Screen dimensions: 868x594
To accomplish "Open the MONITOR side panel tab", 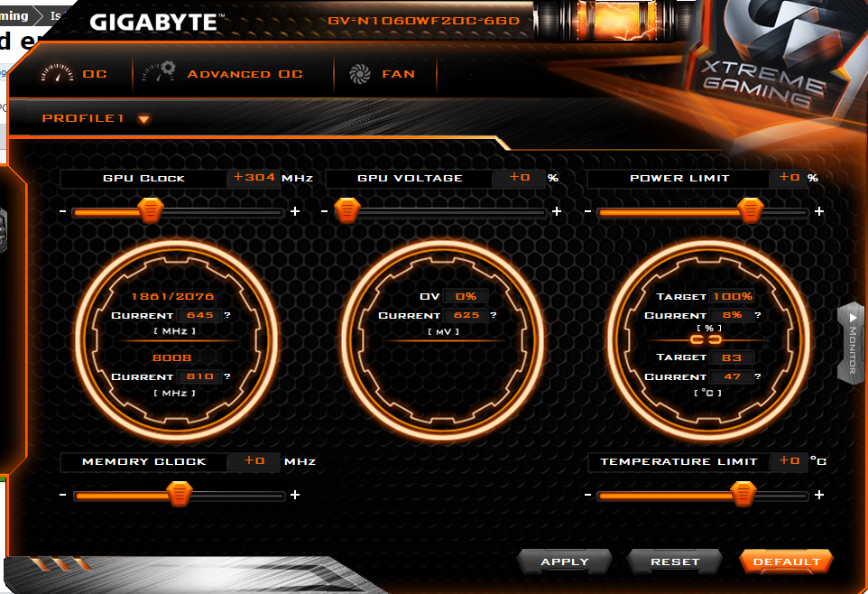I will tap(852, 343).
